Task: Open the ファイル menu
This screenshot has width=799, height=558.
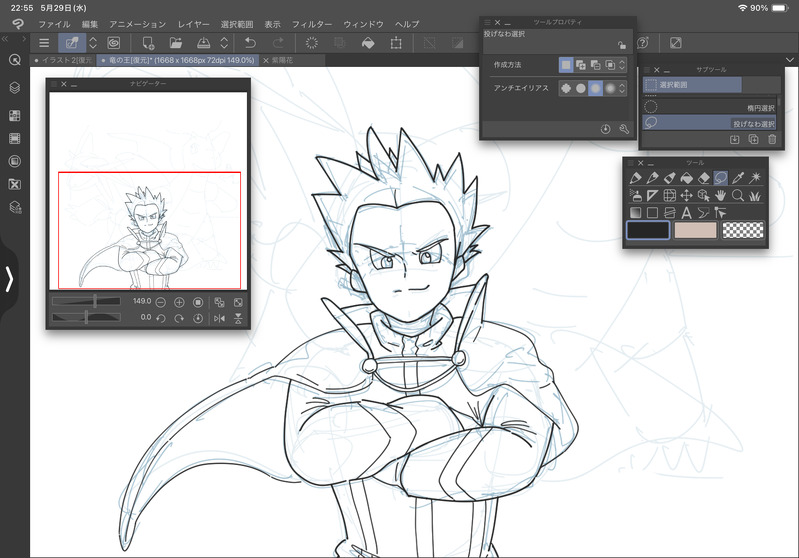Action: (x=55, y=24)
